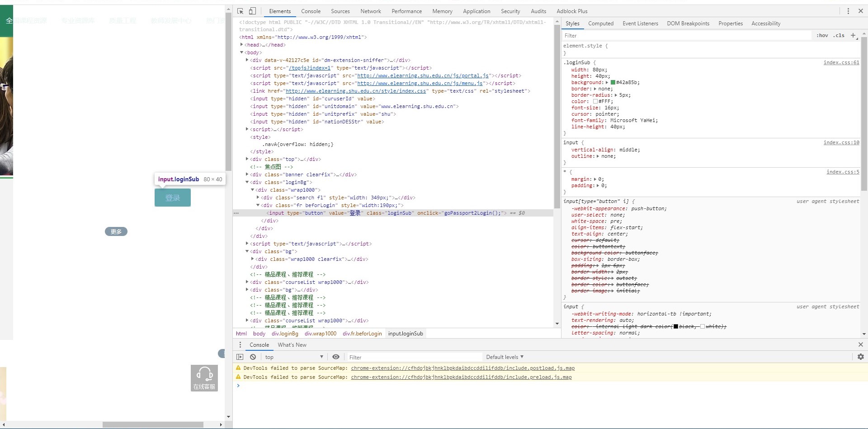Expand the search fl div node
Image resolution: width=868 pixels, height=429 pixels.
click(258, 197)
